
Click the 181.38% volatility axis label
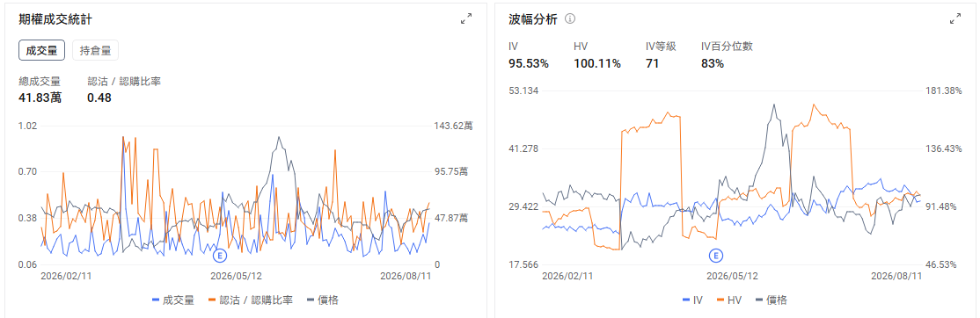pyautogui.click(x=943, y=91)
